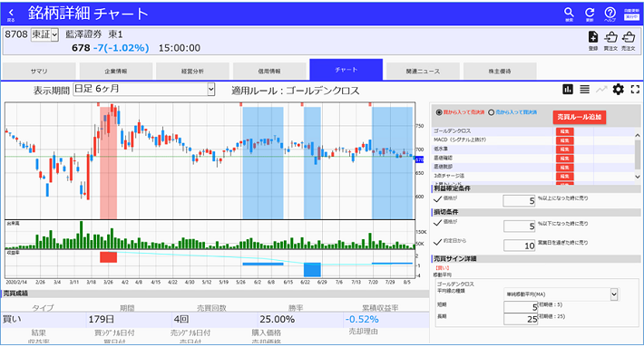
Task: Open search with the magnifier icon
Action: click(x=569, y=14)
